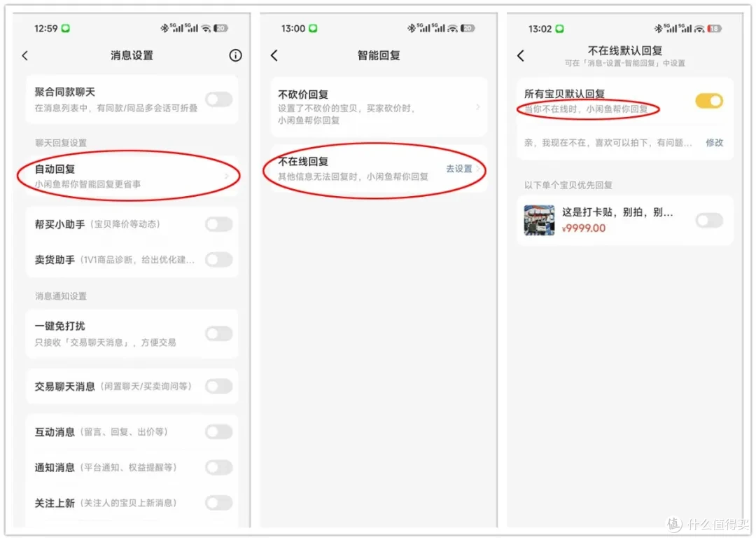Enable priority reply for 这是打卡贴 item
The width and height of the screenshot is (756, 540).
pos(709,221)
